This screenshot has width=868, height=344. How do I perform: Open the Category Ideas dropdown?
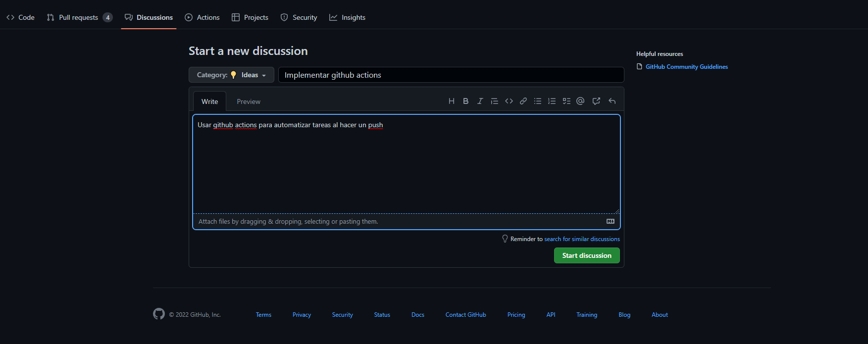click(231, 75)
